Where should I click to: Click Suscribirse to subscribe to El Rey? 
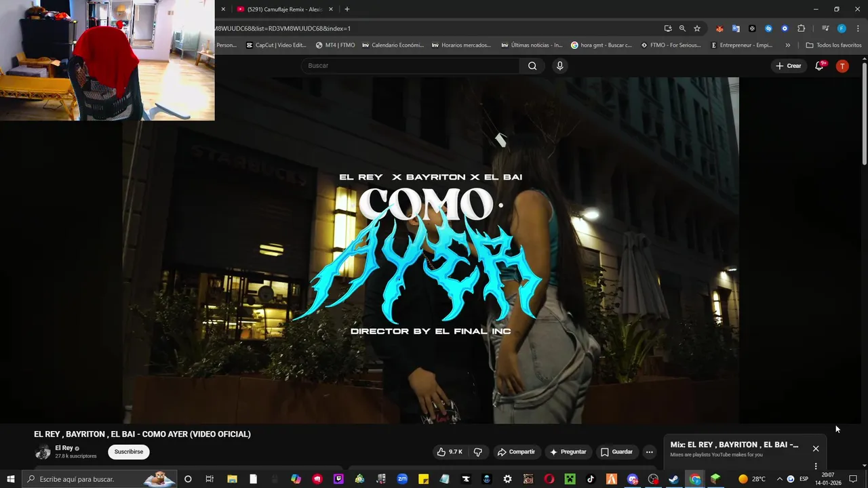tap(129, 451)
